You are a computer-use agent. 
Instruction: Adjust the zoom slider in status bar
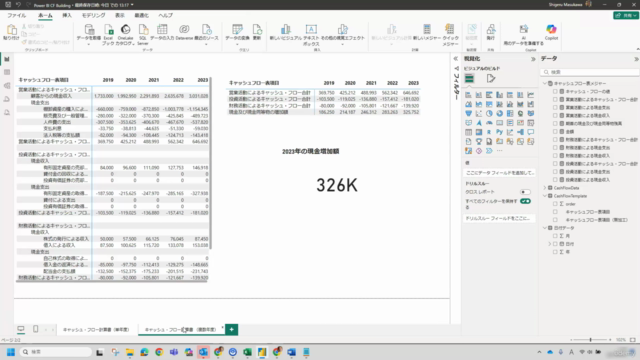tap(591, 340)
